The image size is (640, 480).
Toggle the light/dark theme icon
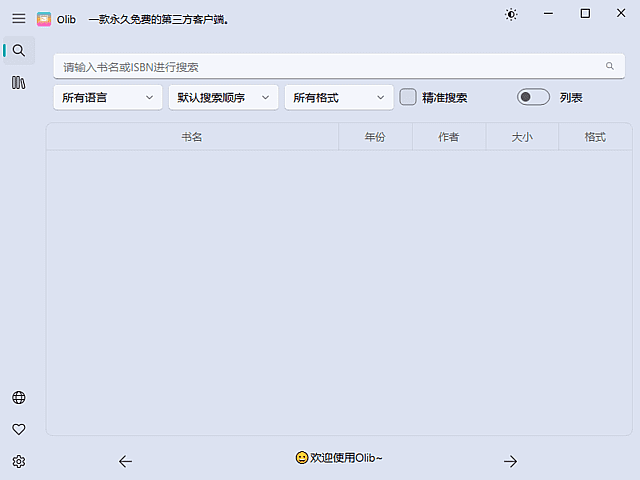(511, 14)
